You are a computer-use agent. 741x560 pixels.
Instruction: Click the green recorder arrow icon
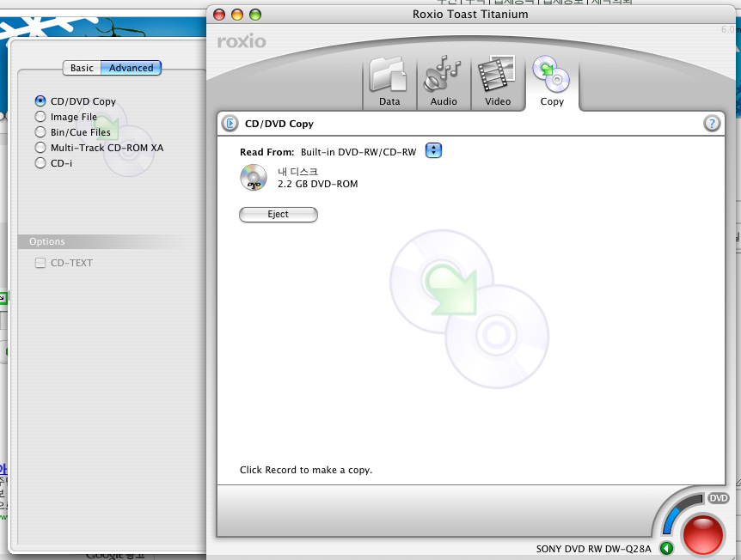click(666, 549)
